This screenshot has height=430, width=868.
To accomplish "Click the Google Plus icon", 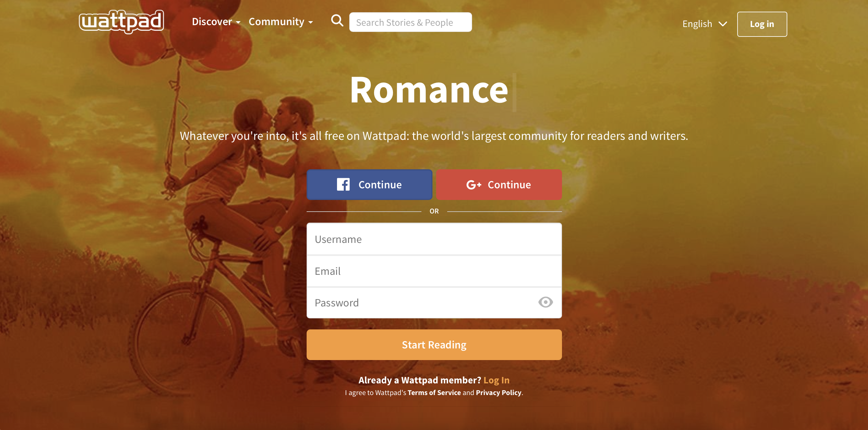I will coord(473,185).
